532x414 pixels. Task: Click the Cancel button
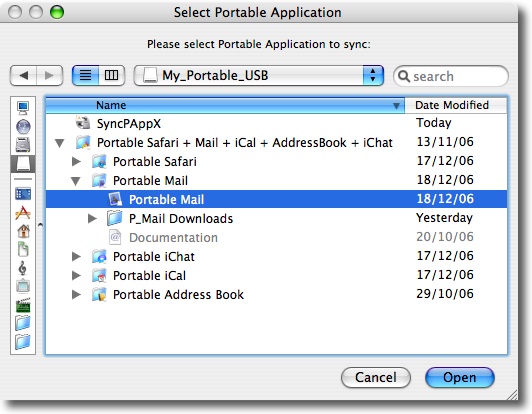376,377
